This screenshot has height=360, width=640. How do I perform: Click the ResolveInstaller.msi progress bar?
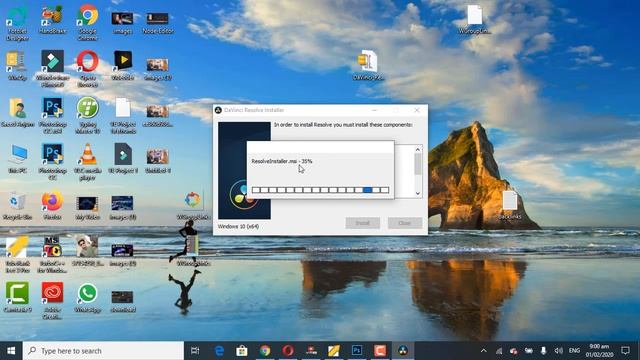(x=320, y=190)
